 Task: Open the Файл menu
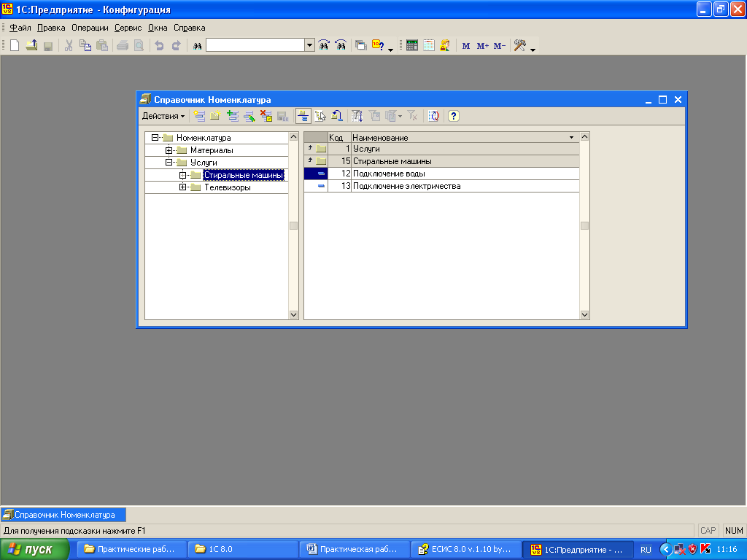pyautogui.click(x=20, y=28)
